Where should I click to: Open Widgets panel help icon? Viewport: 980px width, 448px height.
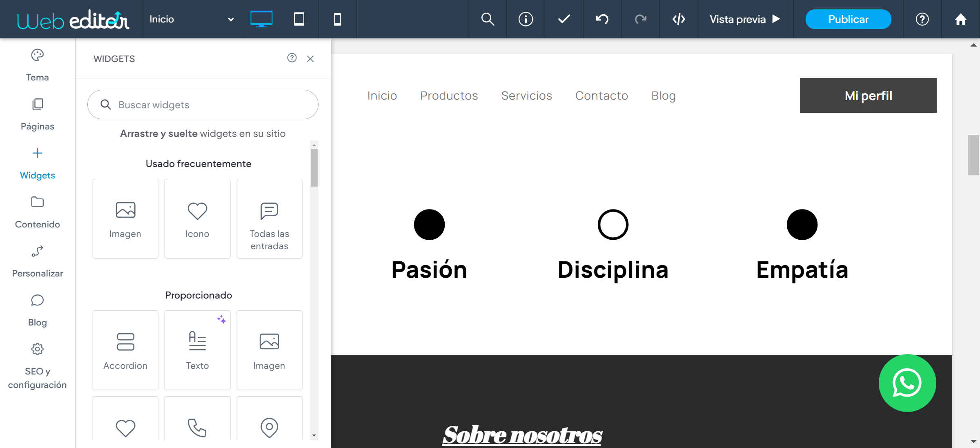tap(292, 58)
